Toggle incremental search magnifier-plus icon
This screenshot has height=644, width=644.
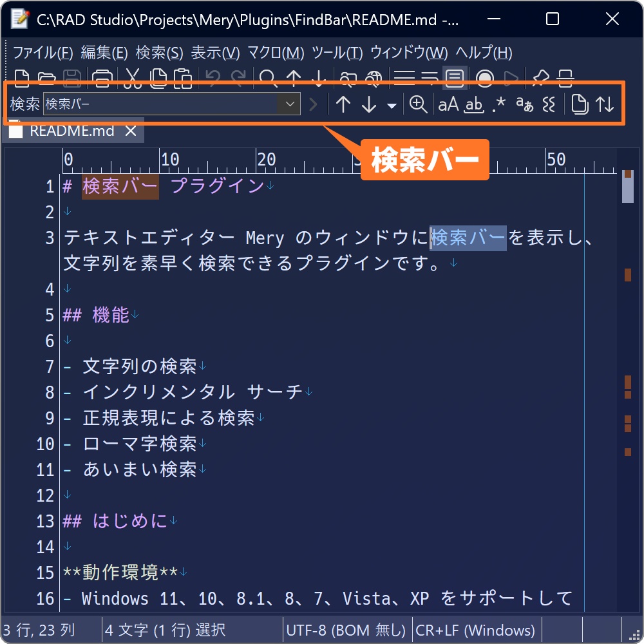(418, 104)
